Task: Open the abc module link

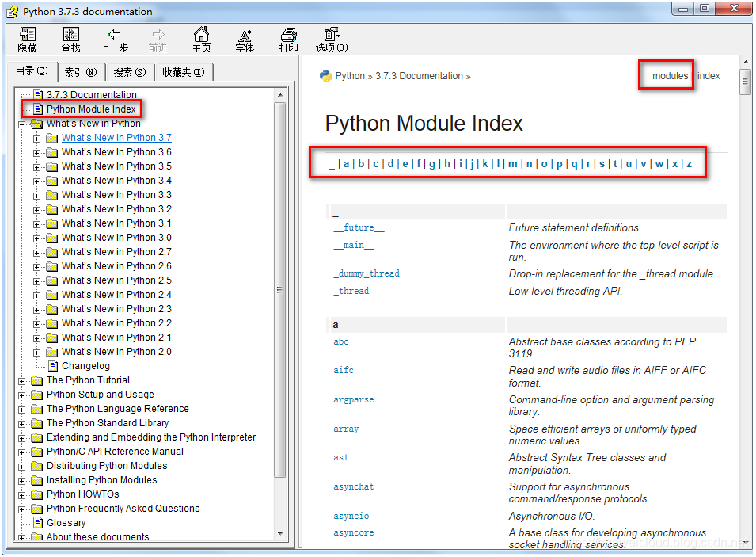Action: (341, 341)
